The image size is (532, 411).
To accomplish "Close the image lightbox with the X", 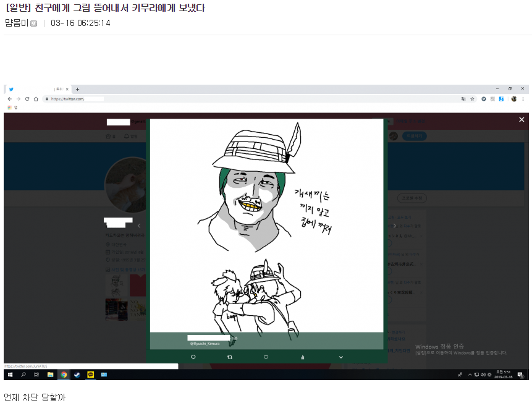I will [521, 119].
